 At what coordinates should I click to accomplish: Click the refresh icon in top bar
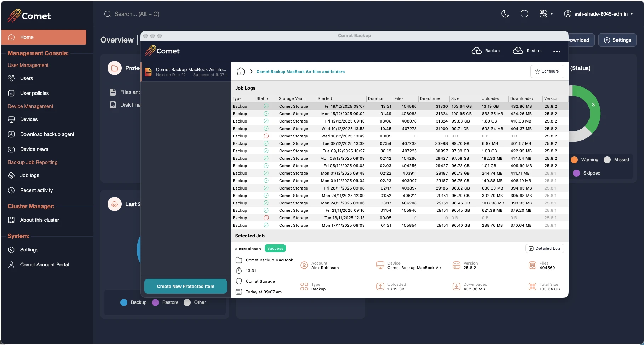point(524,14)
